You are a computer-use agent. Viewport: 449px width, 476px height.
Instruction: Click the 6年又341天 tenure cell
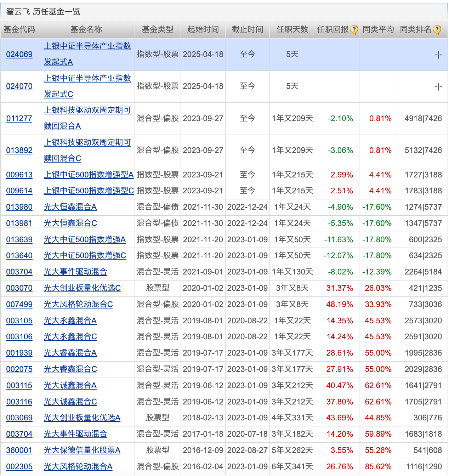[x=292, y=466]
